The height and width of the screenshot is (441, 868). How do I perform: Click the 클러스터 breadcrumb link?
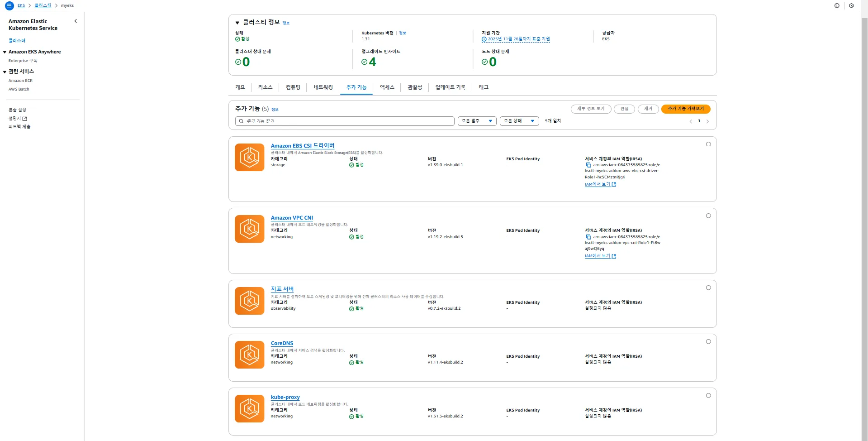(43, 6)
